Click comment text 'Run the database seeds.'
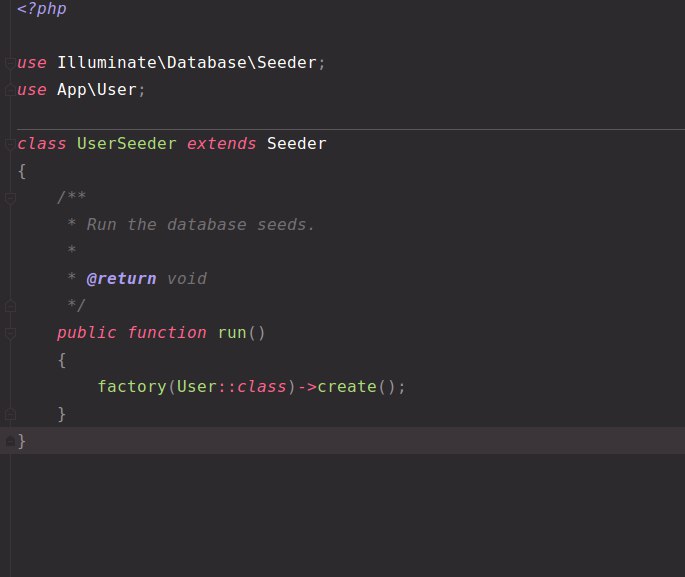The image size is (685, 577). click(200, 225)
